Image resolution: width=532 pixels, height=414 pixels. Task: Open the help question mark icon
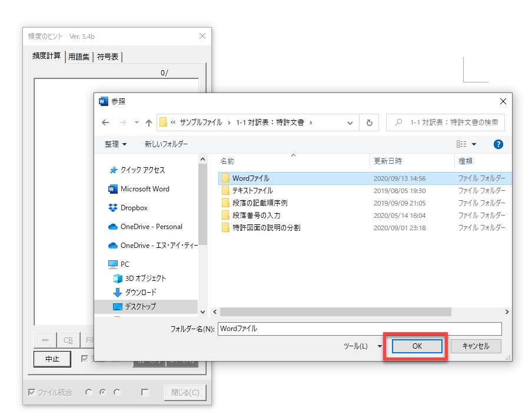pyautogui.click(x=498, y=144)
